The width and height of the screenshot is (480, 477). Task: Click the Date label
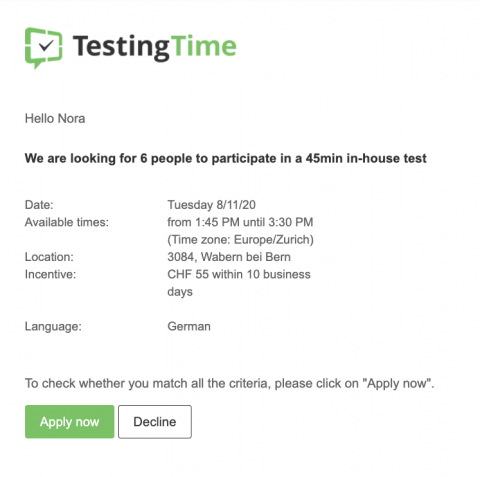coord(39,205)
